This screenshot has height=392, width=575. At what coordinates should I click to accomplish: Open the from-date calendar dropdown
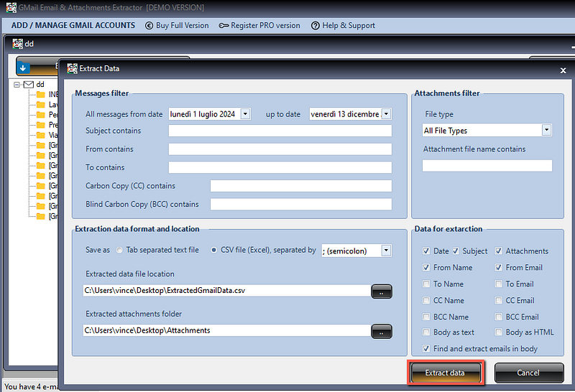click(x=246, y=114)
